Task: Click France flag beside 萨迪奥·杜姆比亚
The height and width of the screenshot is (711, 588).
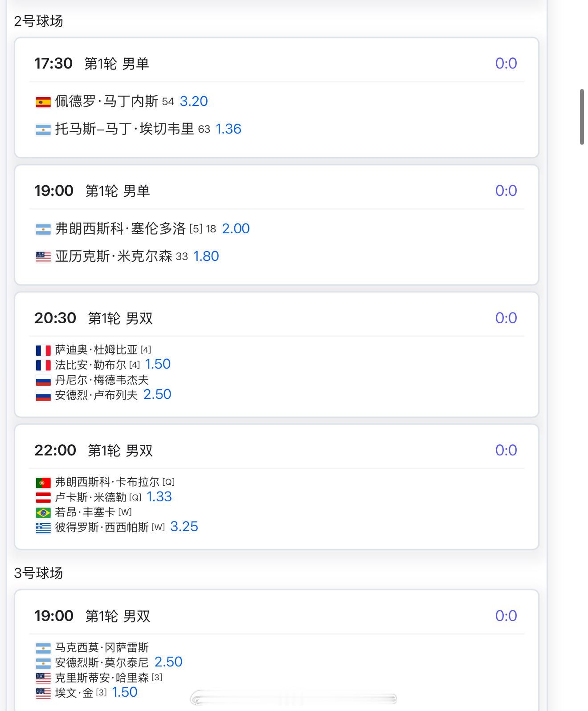Action: click(x=43, y=350)
